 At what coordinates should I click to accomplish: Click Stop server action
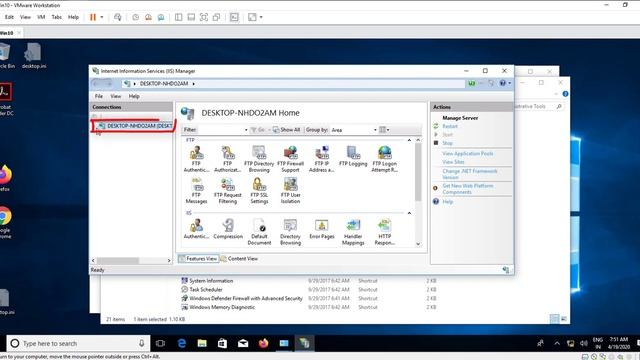[x=447, y=143]
